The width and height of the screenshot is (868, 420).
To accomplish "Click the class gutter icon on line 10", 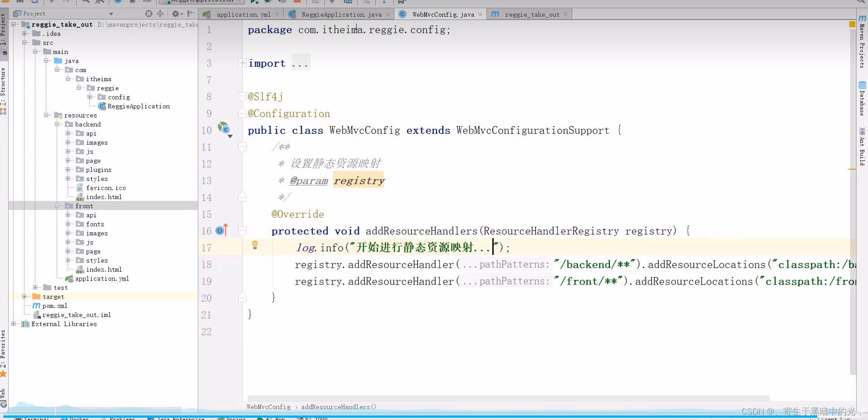I will pos(224,128).
